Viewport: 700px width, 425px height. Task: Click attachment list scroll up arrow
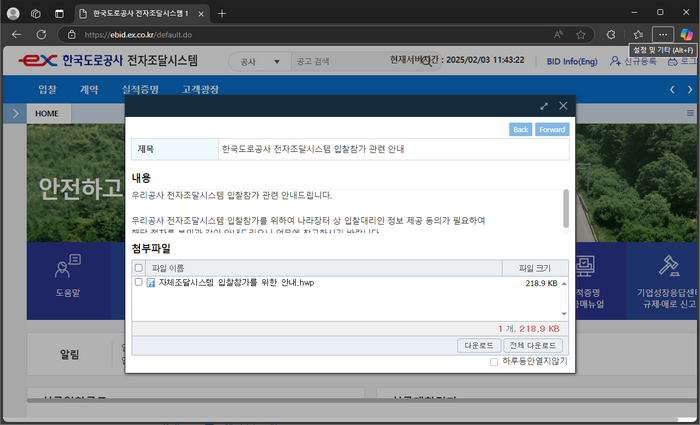point(564,283)
